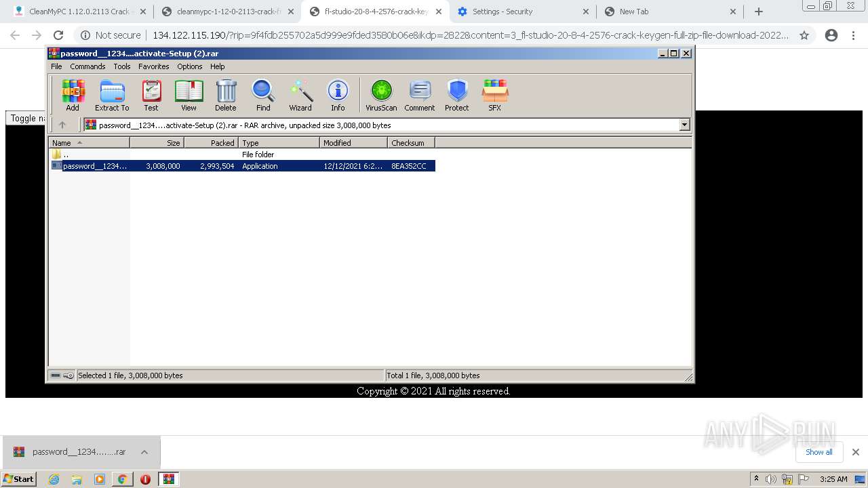Image resolution: width=868 pixels, height=488 pixels.
Task: Sort by Name column header
Action: point(89,143)
